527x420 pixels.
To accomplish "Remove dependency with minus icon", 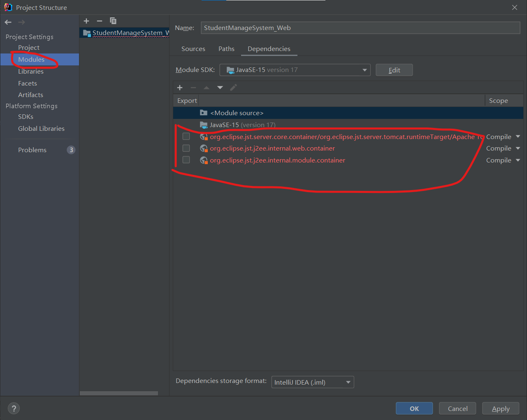I will click(x=193, y=88).
